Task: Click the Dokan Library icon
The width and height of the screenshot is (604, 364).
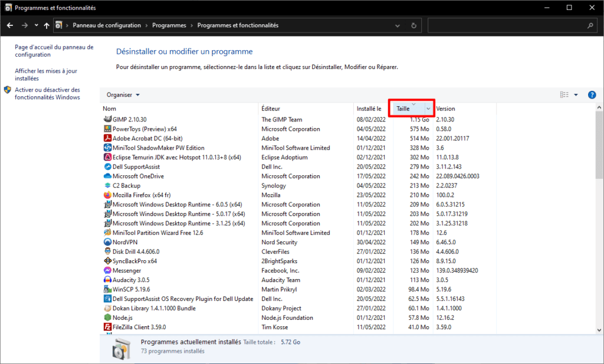Action: tap(107, 308)
